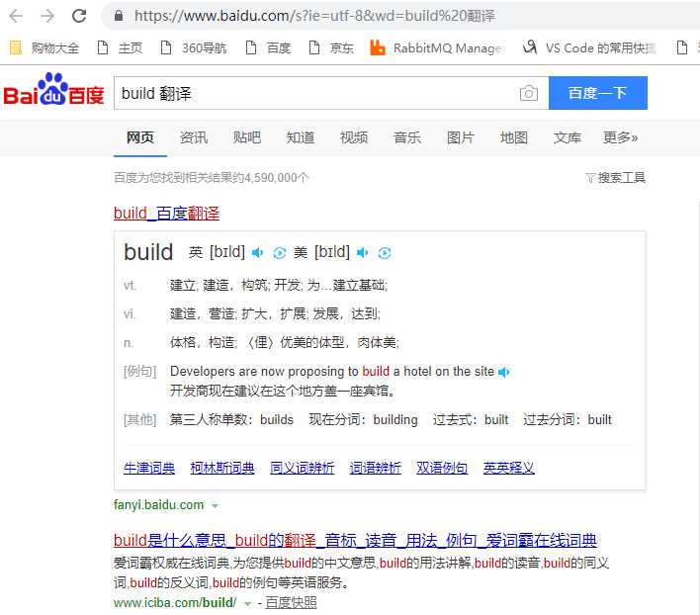Viewport: 700px width, 615px height.
Task: Switch to the 图片 tab
Action: (461, 137)
